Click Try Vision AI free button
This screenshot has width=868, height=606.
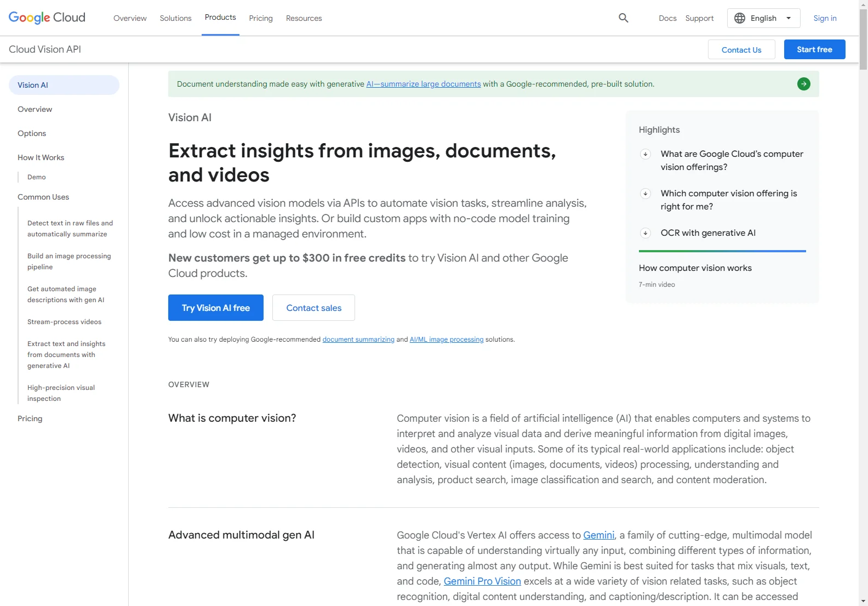tap(216, 308)
